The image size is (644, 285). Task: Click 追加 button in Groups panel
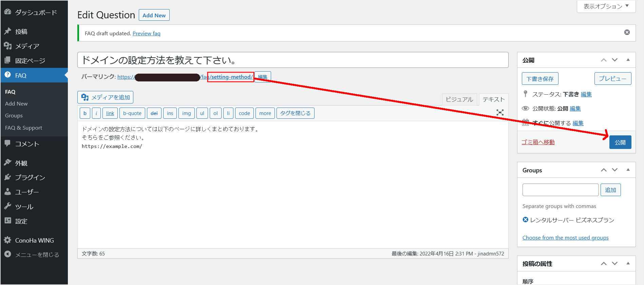click(611, 190)
